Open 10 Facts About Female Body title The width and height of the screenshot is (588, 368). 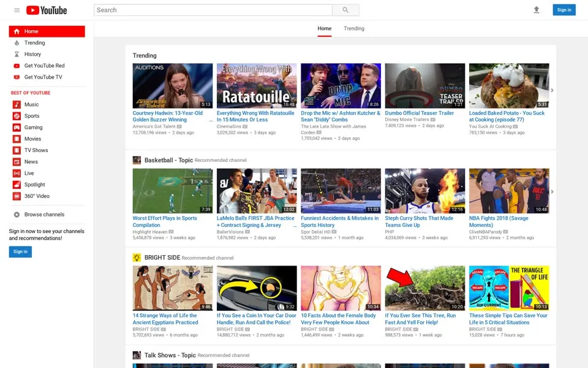[x=338, y=319]
